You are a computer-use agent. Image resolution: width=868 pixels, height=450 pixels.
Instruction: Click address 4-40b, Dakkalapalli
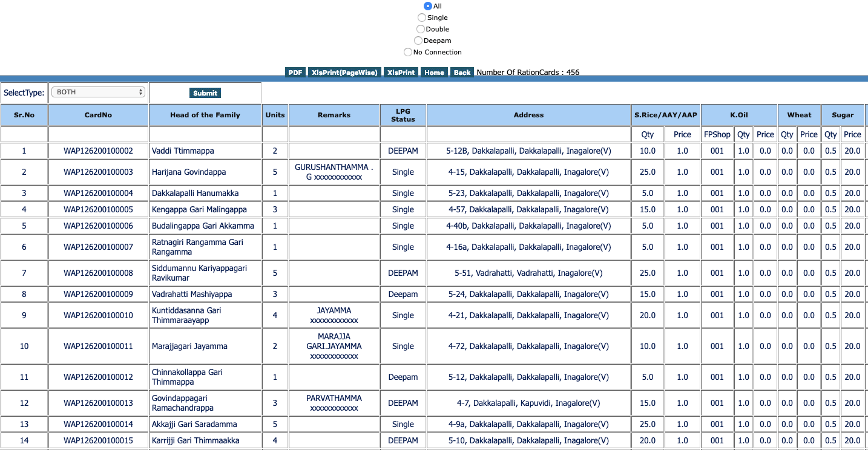coord(528,226)
